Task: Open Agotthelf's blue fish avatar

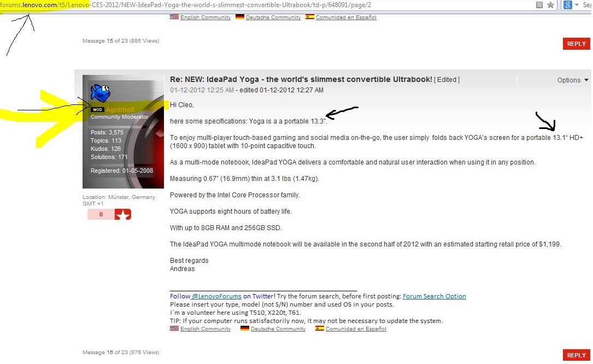Action: coord(100,92)
